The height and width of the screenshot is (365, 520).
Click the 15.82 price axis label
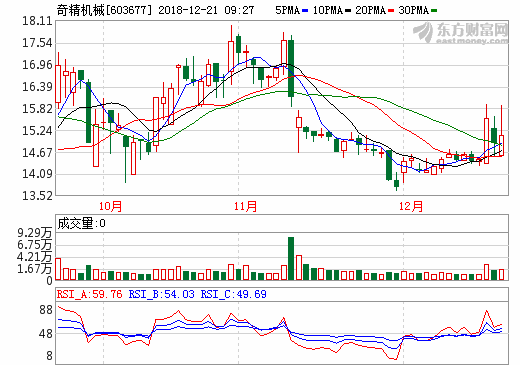click(x=37, y=109)
